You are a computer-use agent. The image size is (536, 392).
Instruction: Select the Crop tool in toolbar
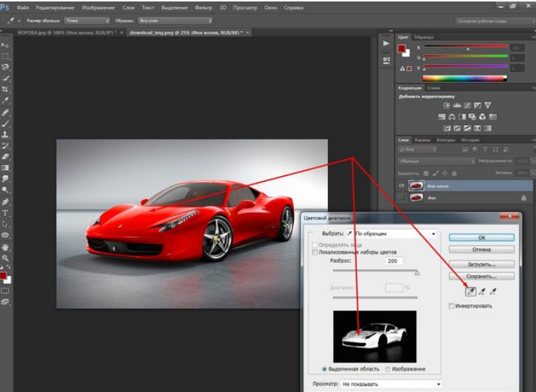[x=5, y=89]
